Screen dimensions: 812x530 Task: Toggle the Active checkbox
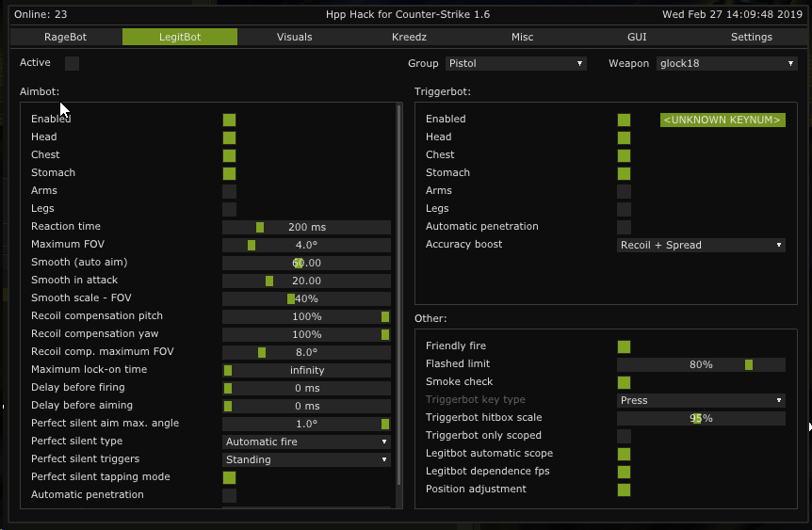(x=73, y=63)
